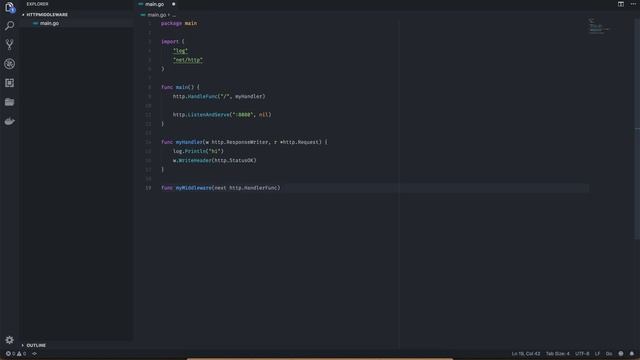Click line number 19 in the gutter

[148, 188]
